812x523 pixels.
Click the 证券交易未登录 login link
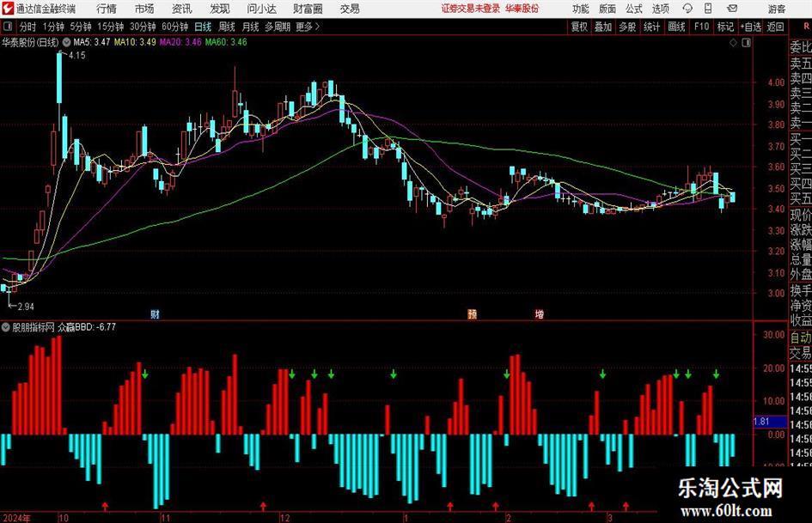coord(471,9)
